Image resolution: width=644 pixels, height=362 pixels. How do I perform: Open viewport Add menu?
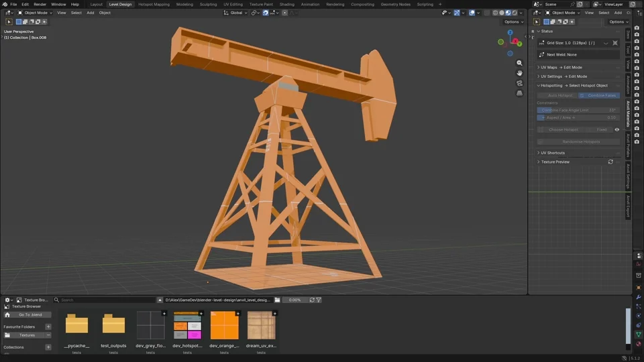[91, 13]
